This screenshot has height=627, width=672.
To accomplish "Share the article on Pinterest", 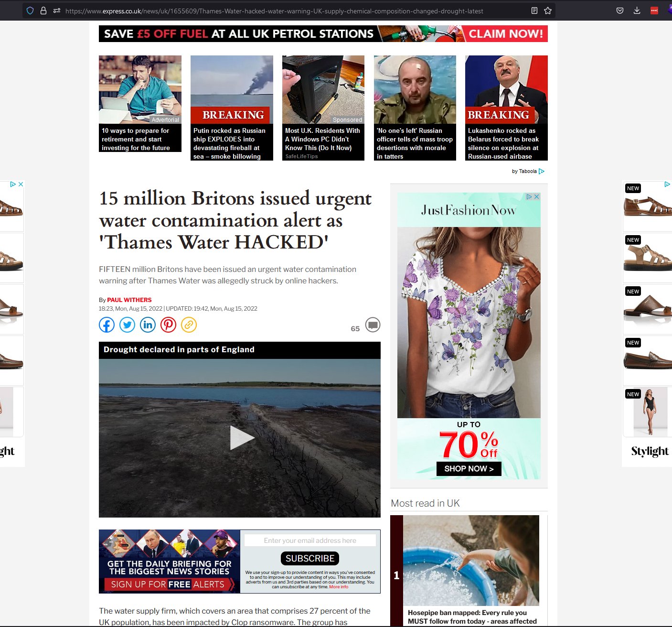I will (x=168, y=325).
